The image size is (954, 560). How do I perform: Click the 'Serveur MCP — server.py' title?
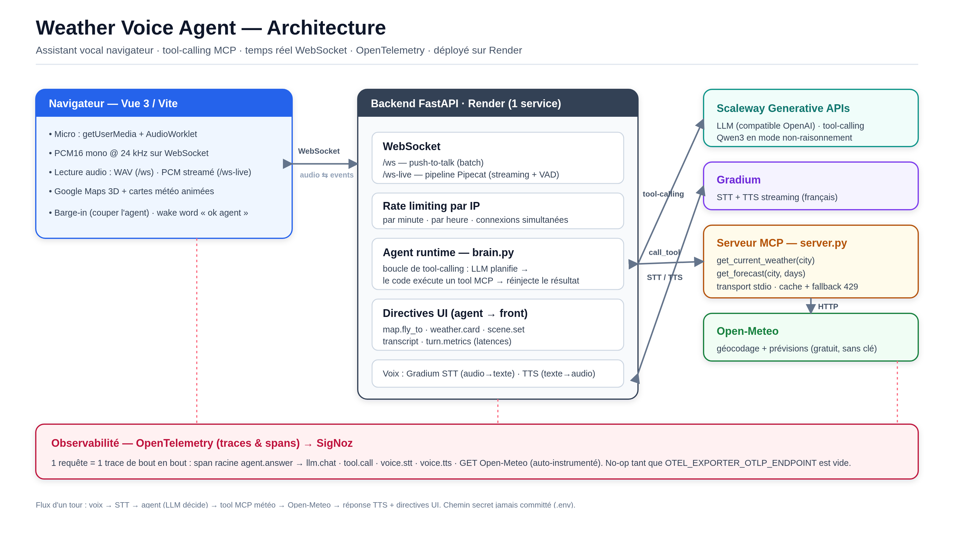tap(781, 243)
